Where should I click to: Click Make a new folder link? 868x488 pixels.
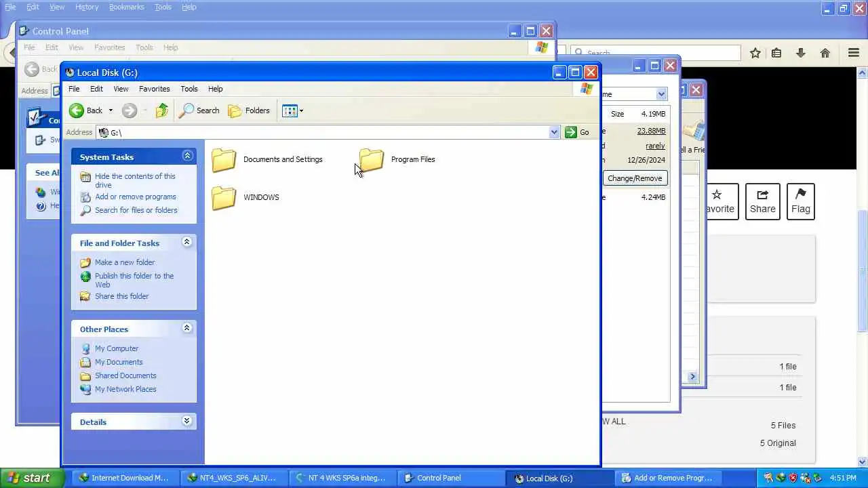[125, 262]
